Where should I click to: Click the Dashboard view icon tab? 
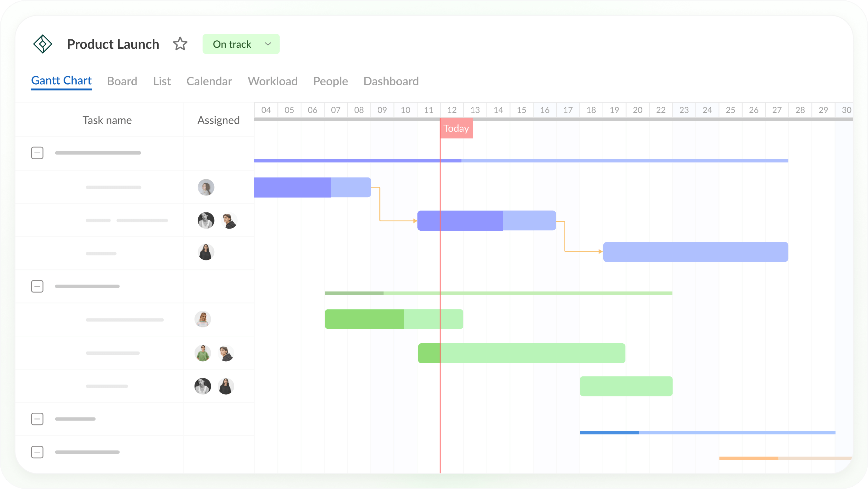coord(390,80)
